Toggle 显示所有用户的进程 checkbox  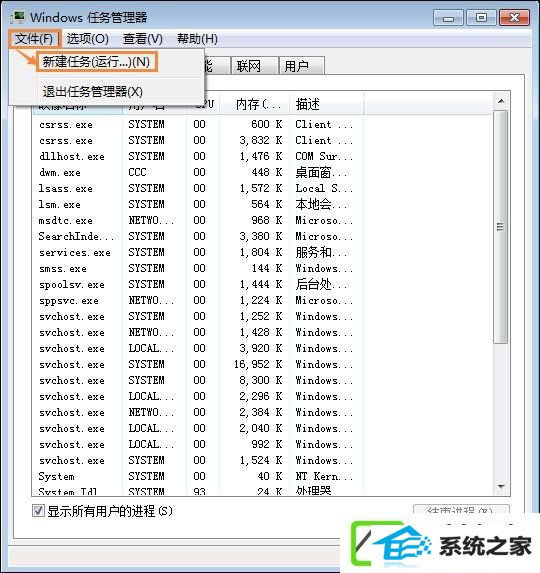[x=38, y=511]
